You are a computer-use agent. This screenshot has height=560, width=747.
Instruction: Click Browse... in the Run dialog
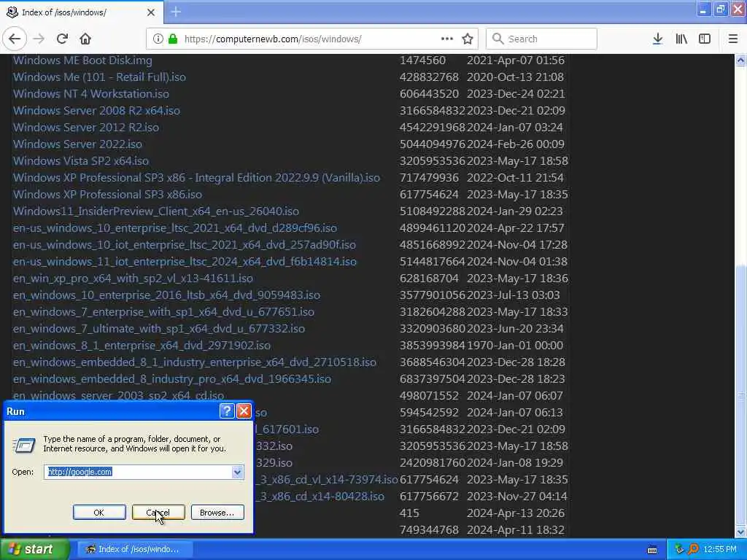pyautogui.click(x=217, y=513)
